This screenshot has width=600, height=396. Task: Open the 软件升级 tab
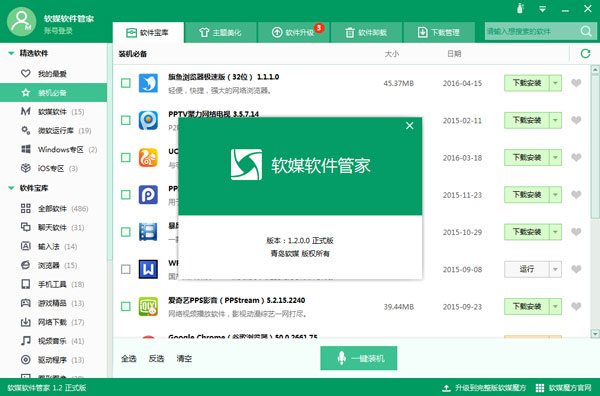coord(293,33)
